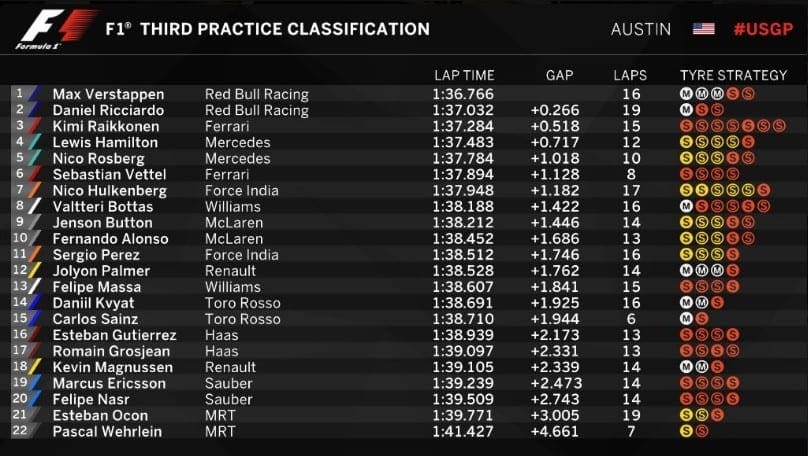Viewport: 808px width, 456px height.
Task: Select first medium tyre icon in Verstappen's row
Action: coord(685,93)
